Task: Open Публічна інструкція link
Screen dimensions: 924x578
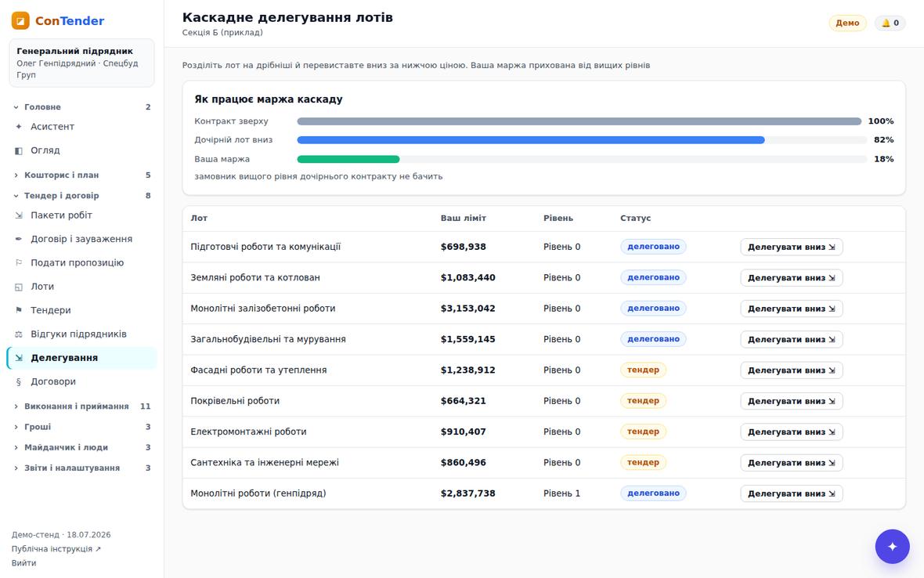Action: pos(56,549)
